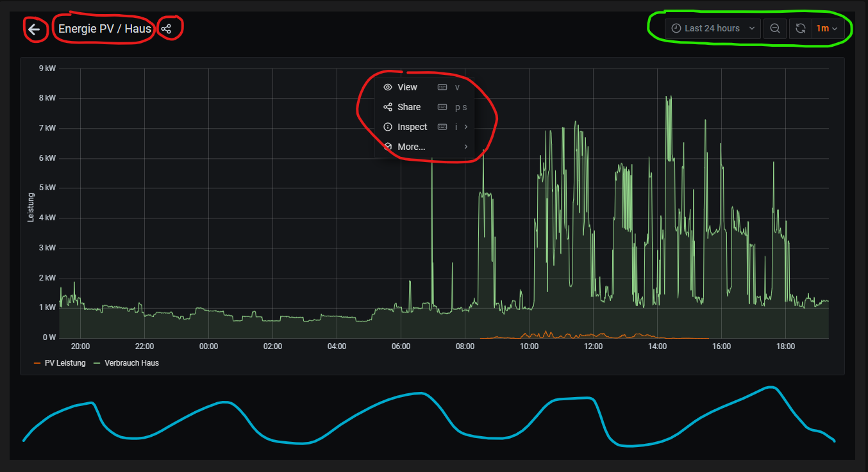Zoom out the time range with the magnifier icon
868x472 pixels.
(x=775, y=28)
